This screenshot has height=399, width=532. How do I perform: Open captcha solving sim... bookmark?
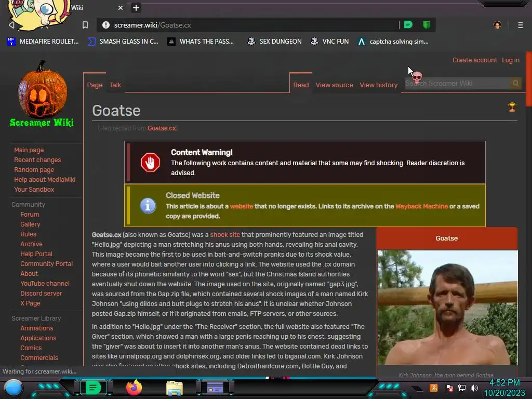(393, 42)
